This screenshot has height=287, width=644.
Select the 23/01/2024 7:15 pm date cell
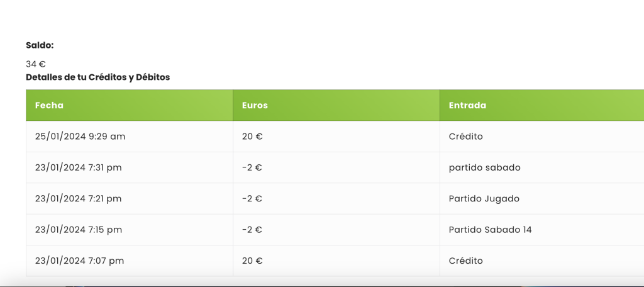coord(79,230)
